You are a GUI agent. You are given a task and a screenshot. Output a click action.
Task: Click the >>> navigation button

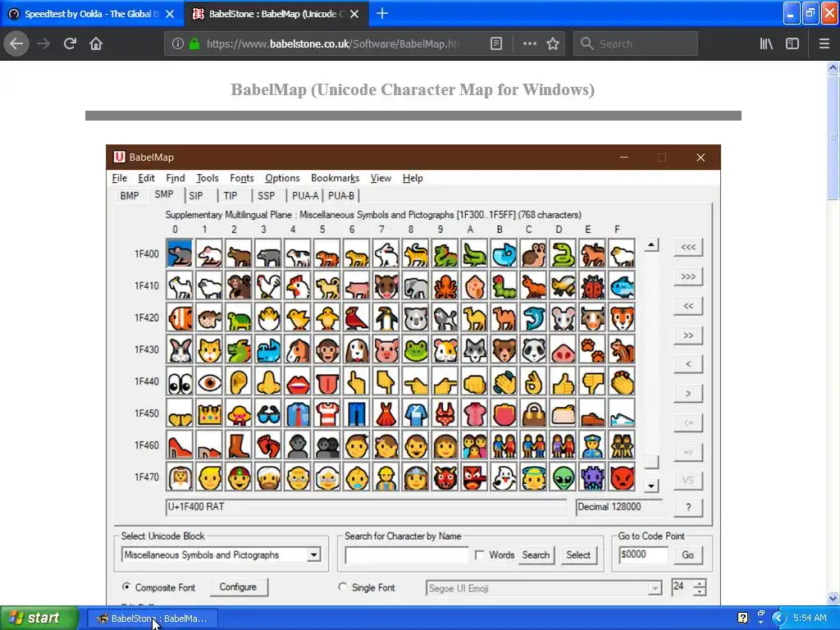click(688, 276)
